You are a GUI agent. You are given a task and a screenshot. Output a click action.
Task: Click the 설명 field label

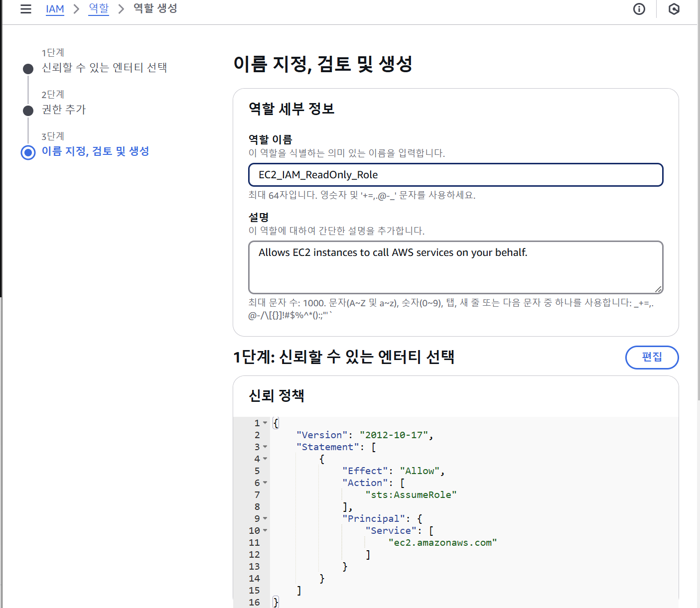click(259, 217)
